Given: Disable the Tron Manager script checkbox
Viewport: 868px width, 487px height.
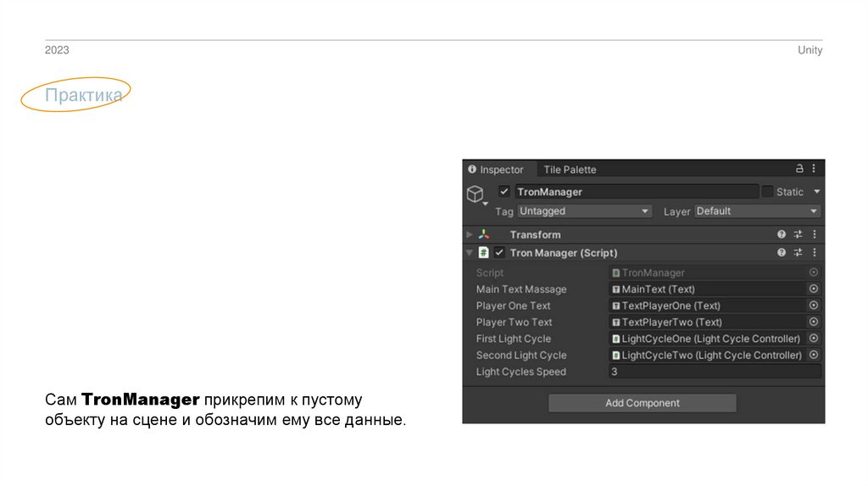Looking at the screenshot, I should 499,253.
